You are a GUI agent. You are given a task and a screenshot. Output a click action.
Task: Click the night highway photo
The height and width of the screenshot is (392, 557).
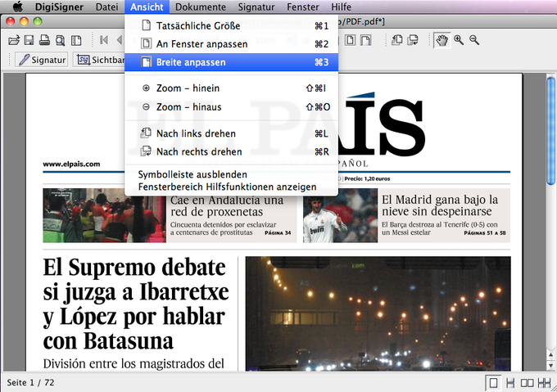pos(378,314)
